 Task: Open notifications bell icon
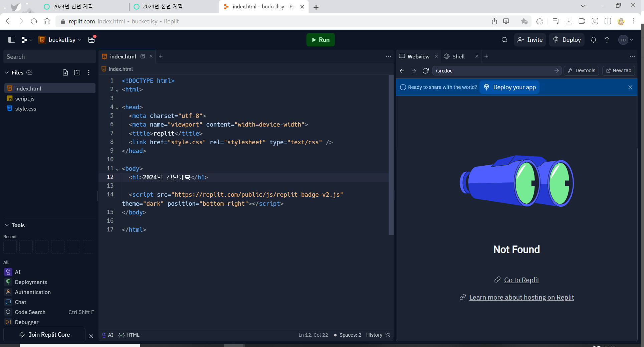pos(594,40)
